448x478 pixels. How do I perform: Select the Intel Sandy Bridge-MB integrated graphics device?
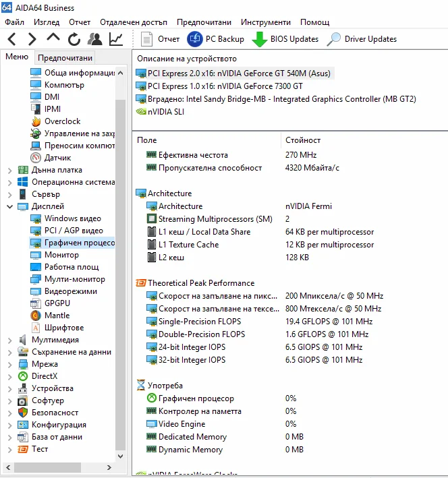click(276, 99)
